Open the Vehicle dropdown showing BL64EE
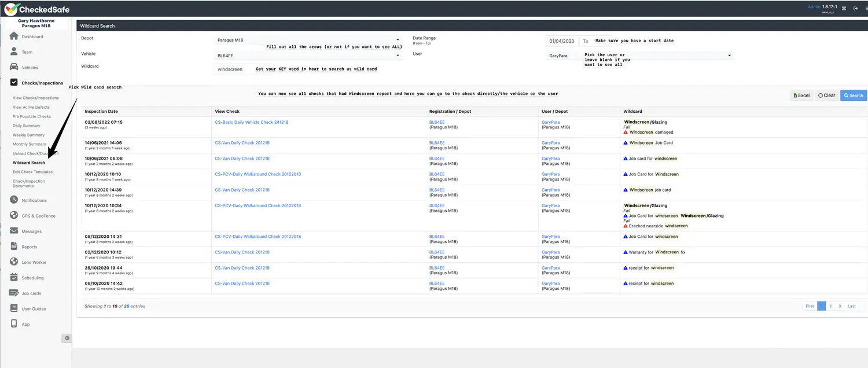The width and height of the screenshot is (868, 368). pos(308,56)
